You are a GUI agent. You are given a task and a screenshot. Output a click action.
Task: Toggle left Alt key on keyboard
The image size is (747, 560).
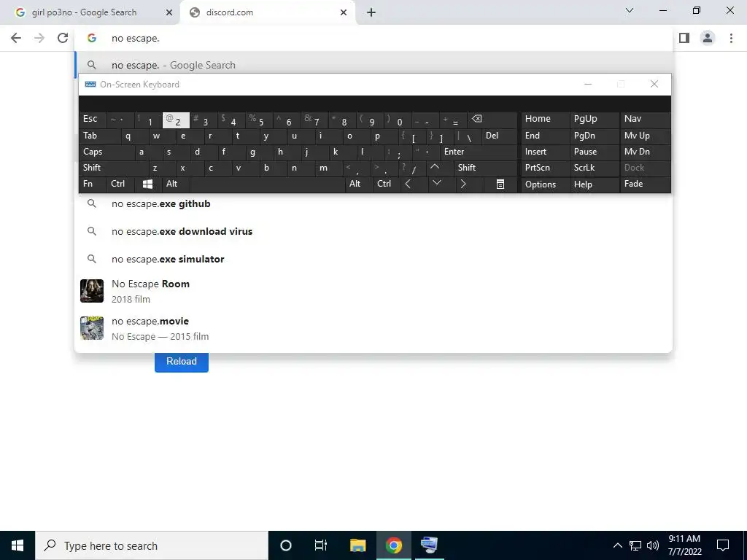(x=176, y=184)
